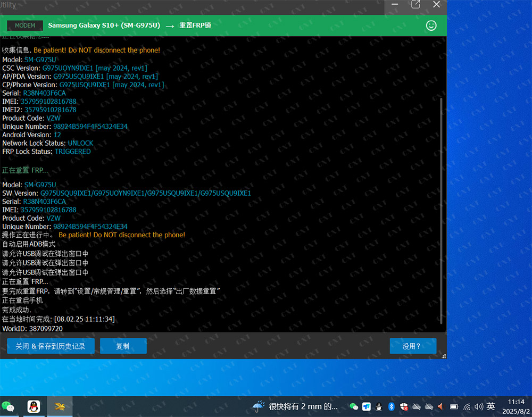Click the 重置FRP锁 header text
Image resolution: width=532 pixels, height=417 pixels.
tap(195, 26)
